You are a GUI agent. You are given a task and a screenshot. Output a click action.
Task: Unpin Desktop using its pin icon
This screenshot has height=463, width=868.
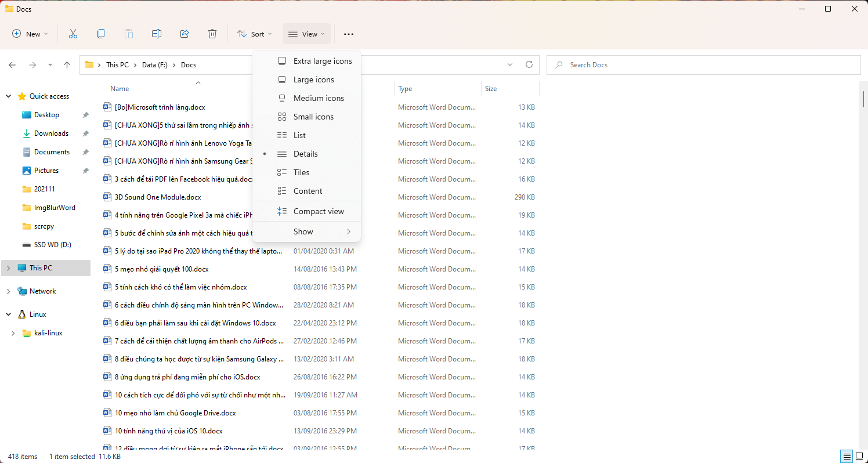[85, 115]
